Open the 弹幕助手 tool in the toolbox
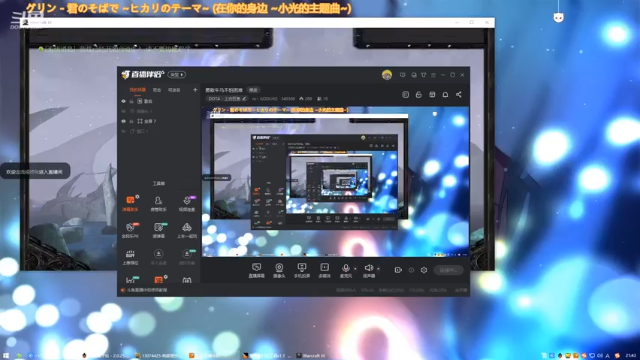The height and width of the screenshot is (360, 640). click(130, 203)
